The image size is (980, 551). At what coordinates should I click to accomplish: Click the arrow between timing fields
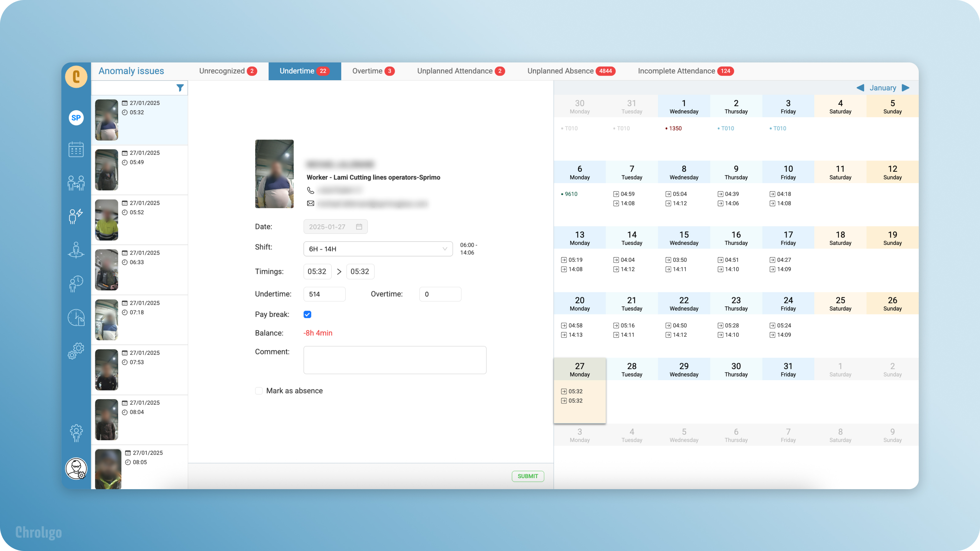pyautogui.click(x=339, y=272)
